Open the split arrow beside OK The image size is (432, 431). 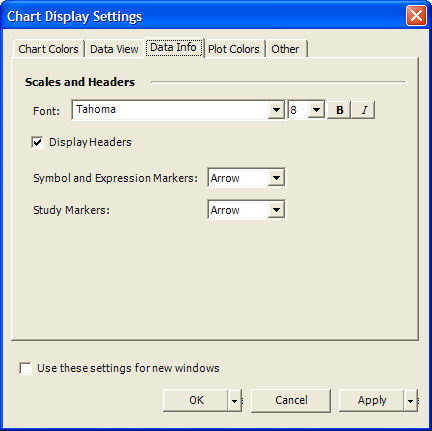235,400
